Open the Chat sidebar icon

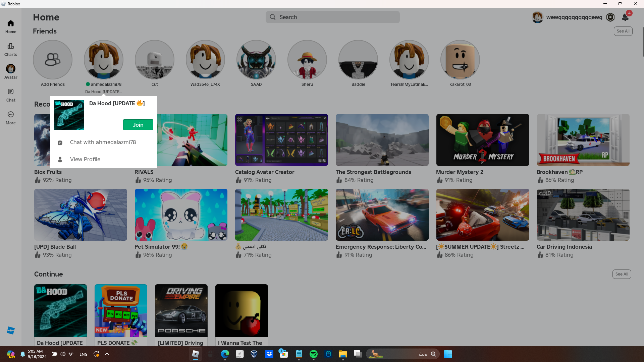(11, 95)
